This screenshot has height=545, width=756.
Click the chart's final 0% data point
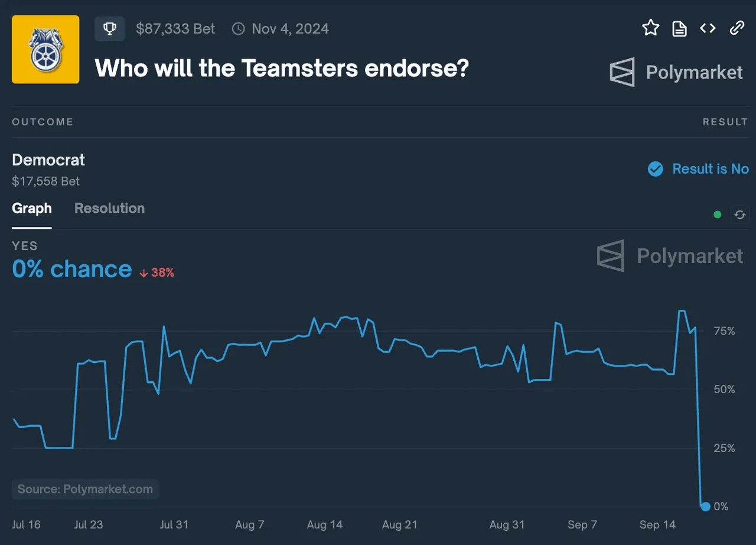(x=705, y=506)
